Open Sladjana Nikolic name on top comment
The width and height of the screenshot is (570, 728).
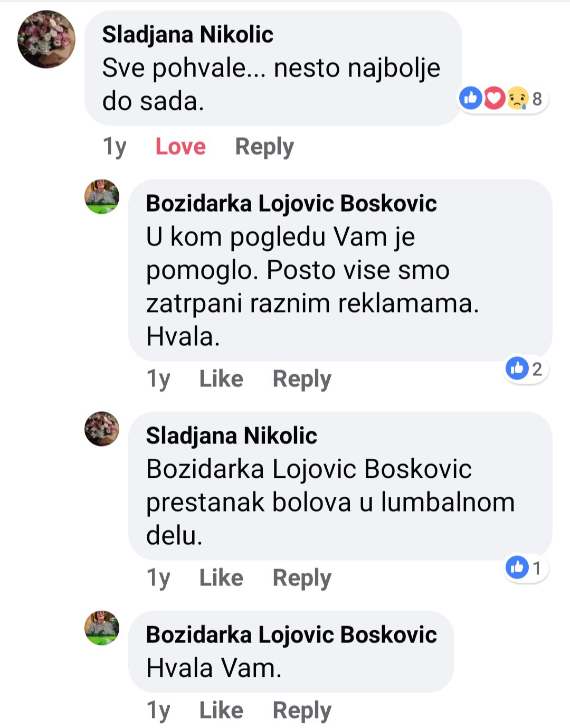(187, 35)
